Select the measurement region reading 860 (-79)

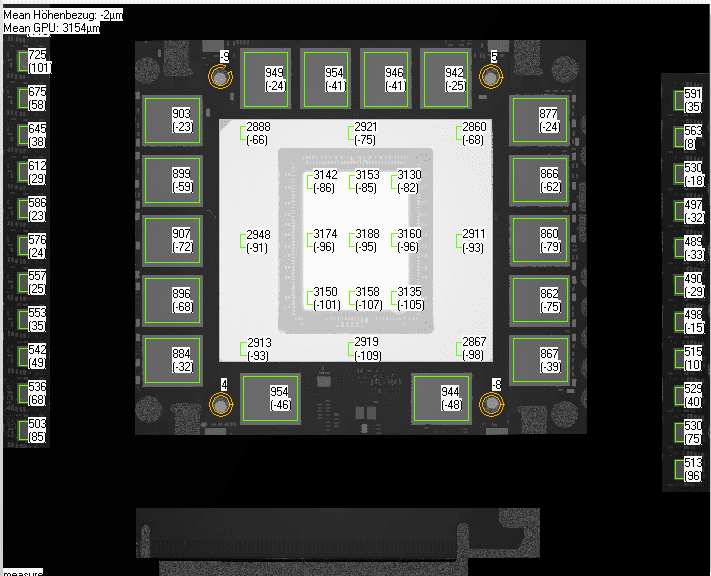click(540, 240)
